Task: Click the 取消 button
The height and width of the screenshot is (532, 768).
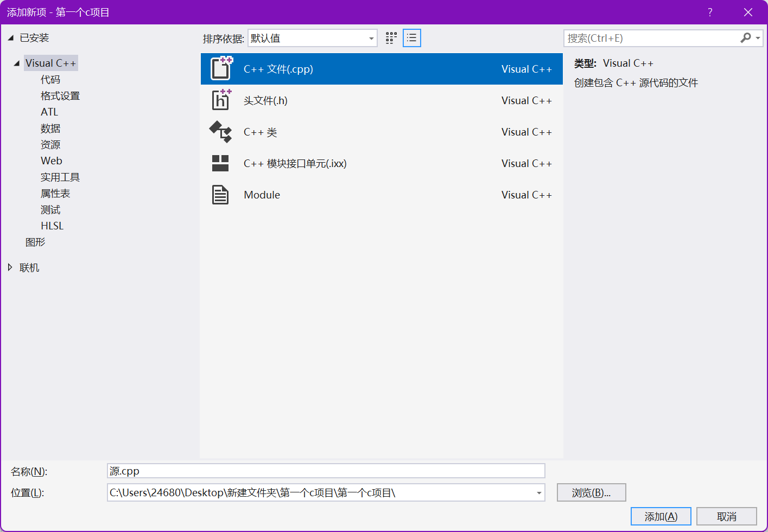Action: [727, 516]
